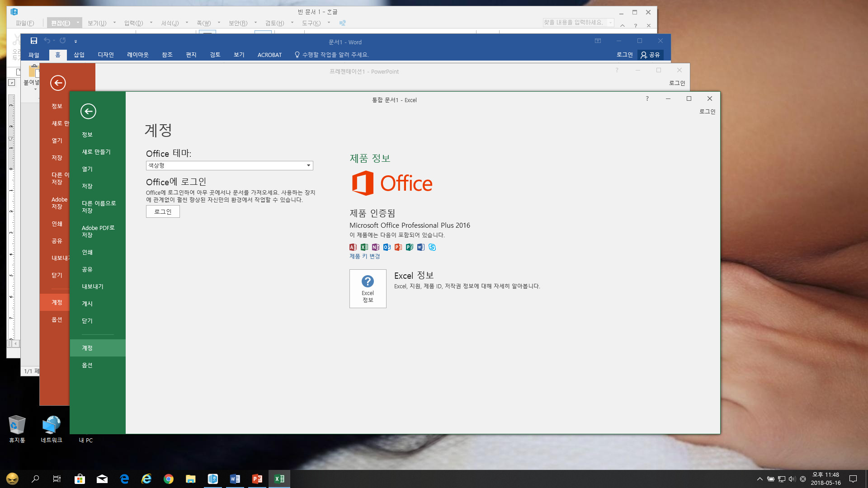Click the Redo icon in Word toolbar
This screenshot has height=488, width=868.
click(63, 41)
